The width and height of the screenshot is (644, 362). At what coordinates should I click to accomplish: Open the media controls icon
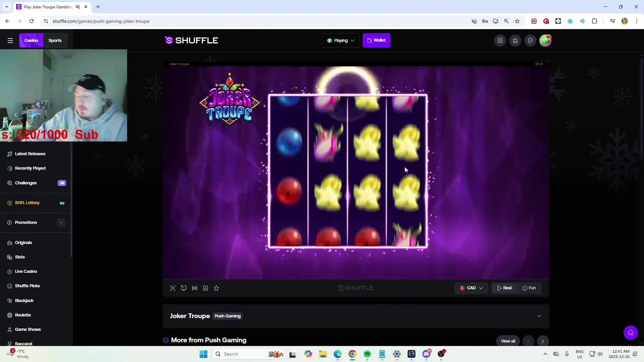click(612, 21)
